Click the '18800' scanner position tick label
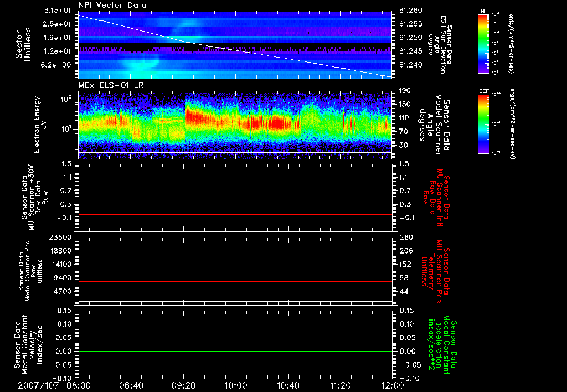This screenshot has width=567, height=392. tap(60, 251)
